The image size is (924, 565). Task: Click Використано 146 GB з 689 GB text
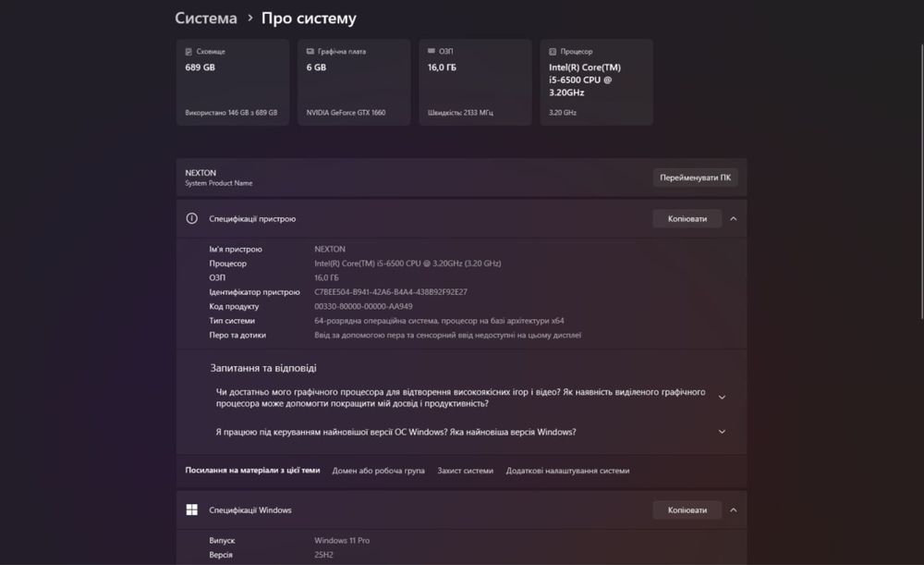pyautogui.click(x=231, y=113)
